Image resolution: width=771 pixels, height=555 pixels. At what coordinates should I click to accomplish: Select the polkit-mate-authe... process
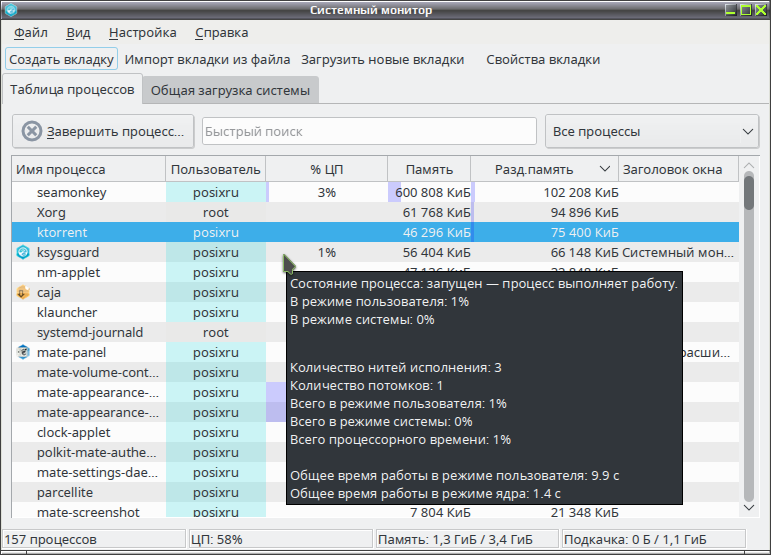click(96, 453)
